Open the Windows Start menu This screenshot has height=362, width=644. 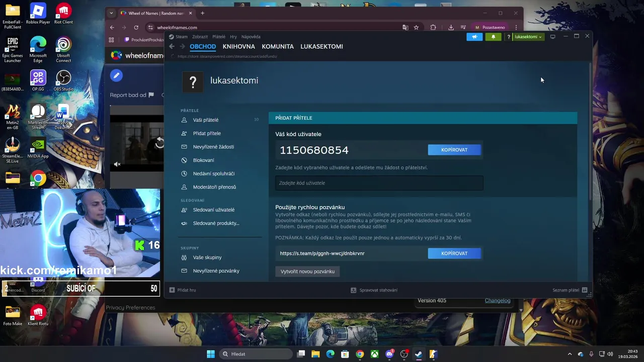[211, 354]
